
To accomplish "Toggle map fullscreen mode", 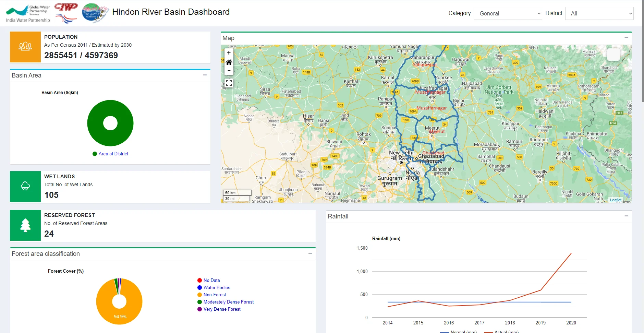I will point(229,83).
